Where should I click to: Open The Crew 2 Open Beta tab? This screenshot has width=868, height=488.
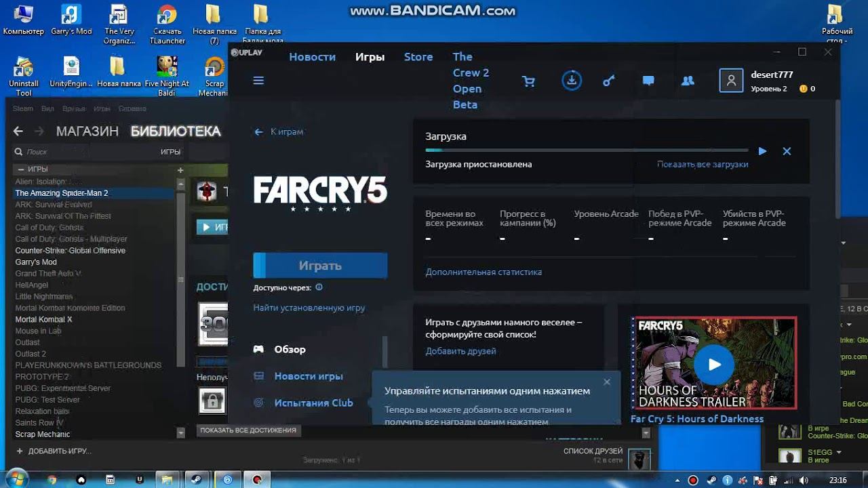(471, 81)
